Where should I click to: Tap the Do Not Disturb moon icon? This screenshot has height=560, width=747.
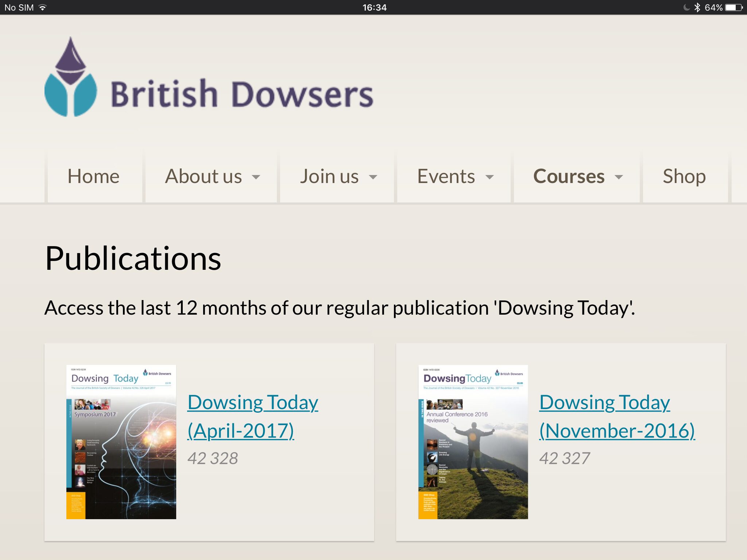[686, 7]
